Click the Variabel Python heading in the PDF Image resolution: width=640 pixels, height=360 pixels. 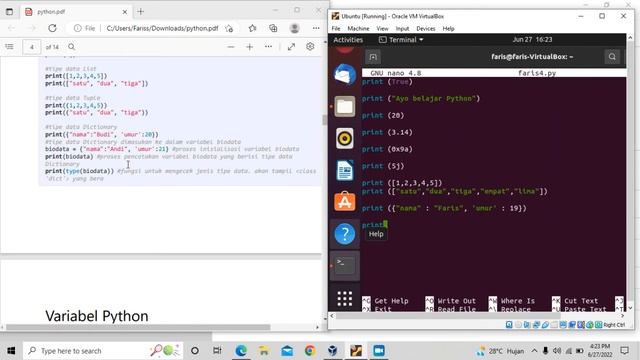[x=97, y=316]
